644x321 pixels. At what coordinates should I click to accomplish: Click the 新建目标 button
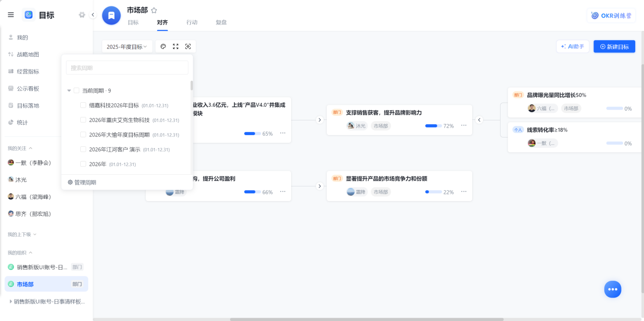[614, 46]
